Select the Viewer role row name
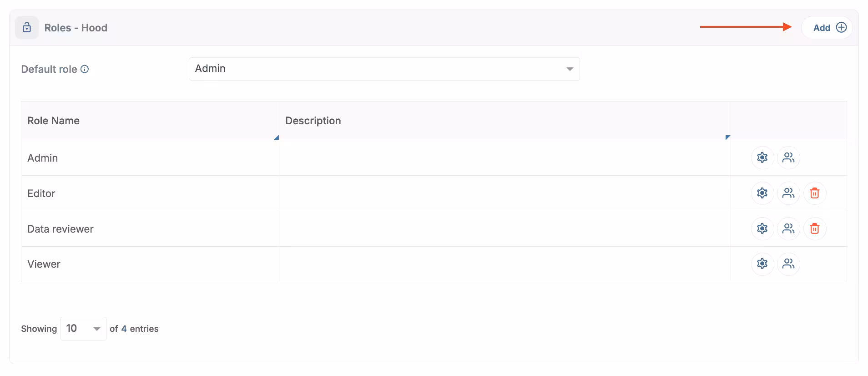Viewport: 868px width, 376px height. point(44,264)
